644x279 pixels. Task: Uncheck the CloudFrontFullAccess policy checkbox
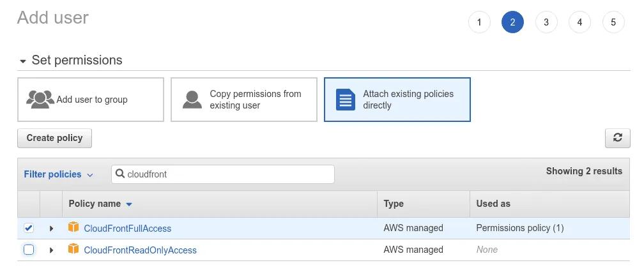(x=28, y=228)
